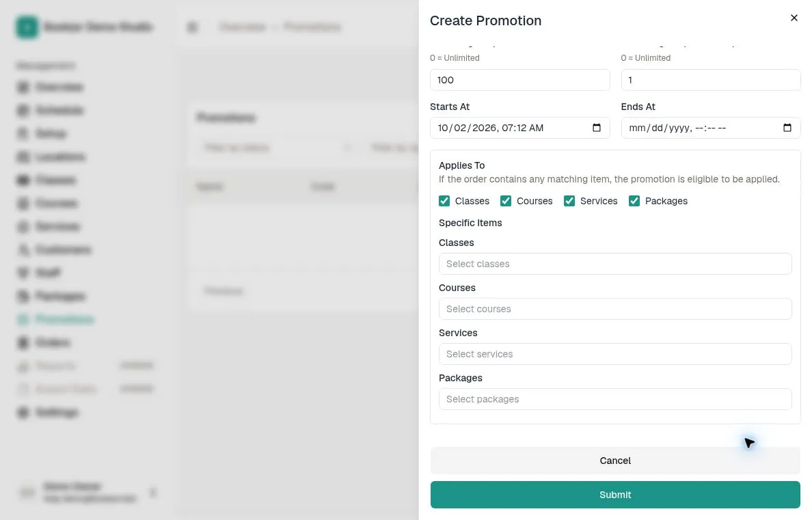
Task: Focus the usage limit field showing 100
Action: coord(519,80)
